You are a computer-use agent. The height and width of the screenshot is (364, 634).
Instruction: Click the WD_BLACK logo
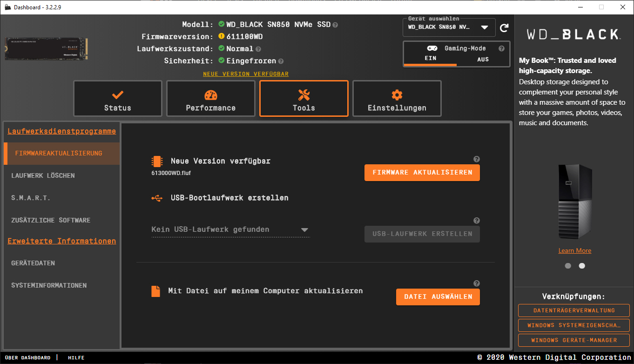tap(573, 34)
